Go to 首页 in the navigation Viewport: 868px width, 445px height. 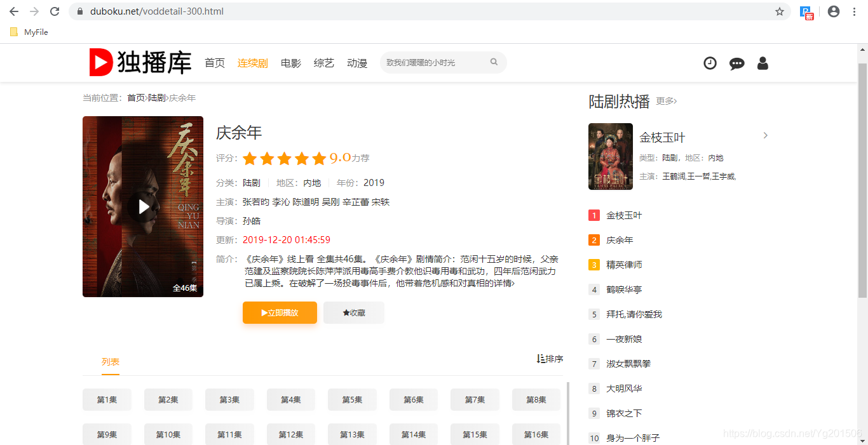tap(215, 63)
